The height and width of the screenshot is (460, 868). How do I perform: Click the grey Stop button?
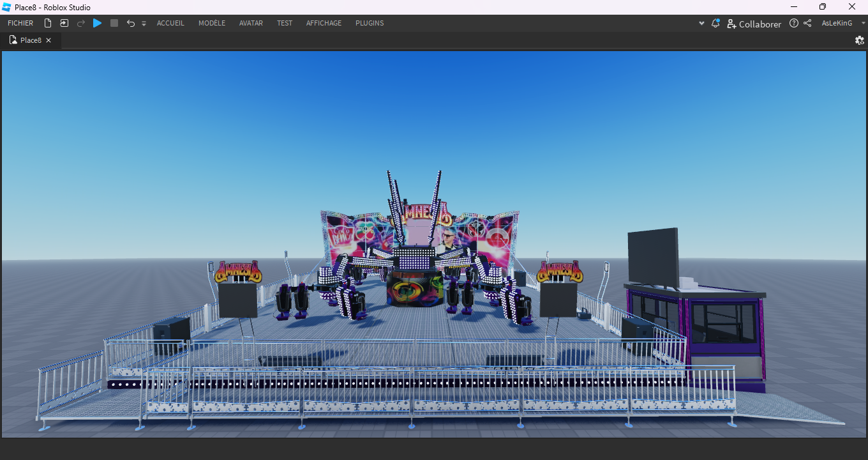point(114,23)
